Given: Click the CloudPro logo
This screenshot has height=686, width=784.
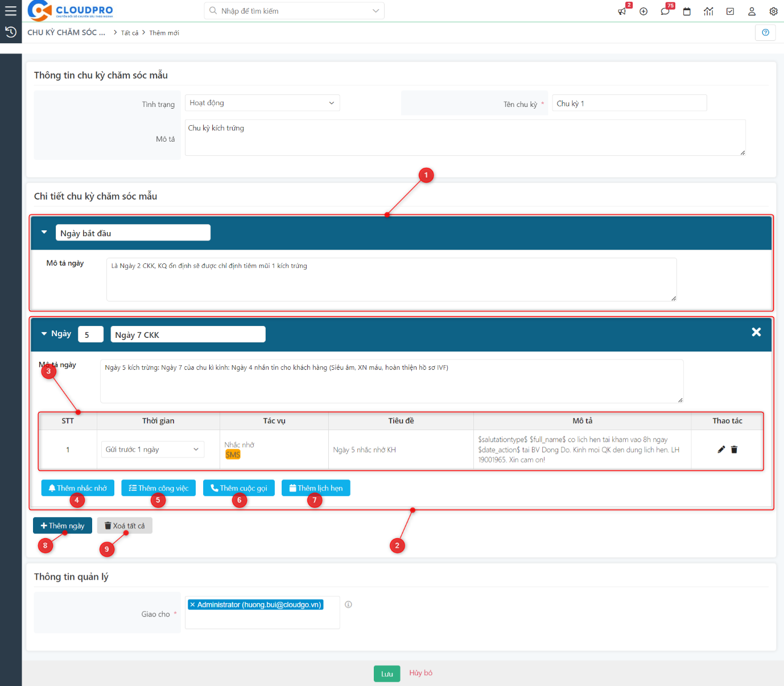Looking at the screenshot, I should [71, 11].
